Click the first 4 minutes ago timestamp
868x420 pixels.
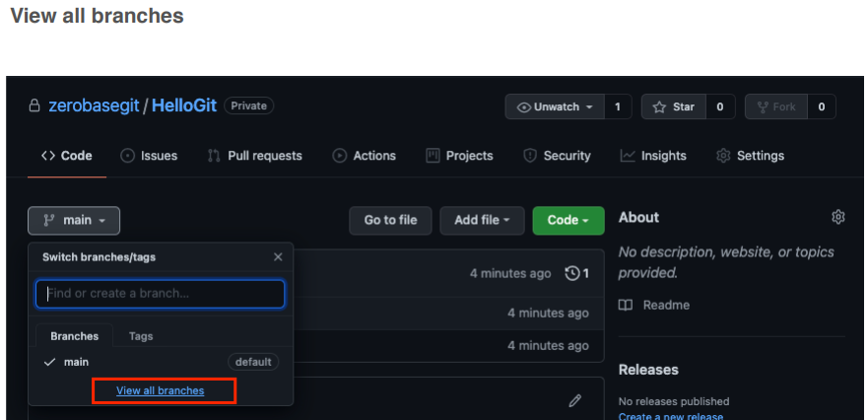510,273
